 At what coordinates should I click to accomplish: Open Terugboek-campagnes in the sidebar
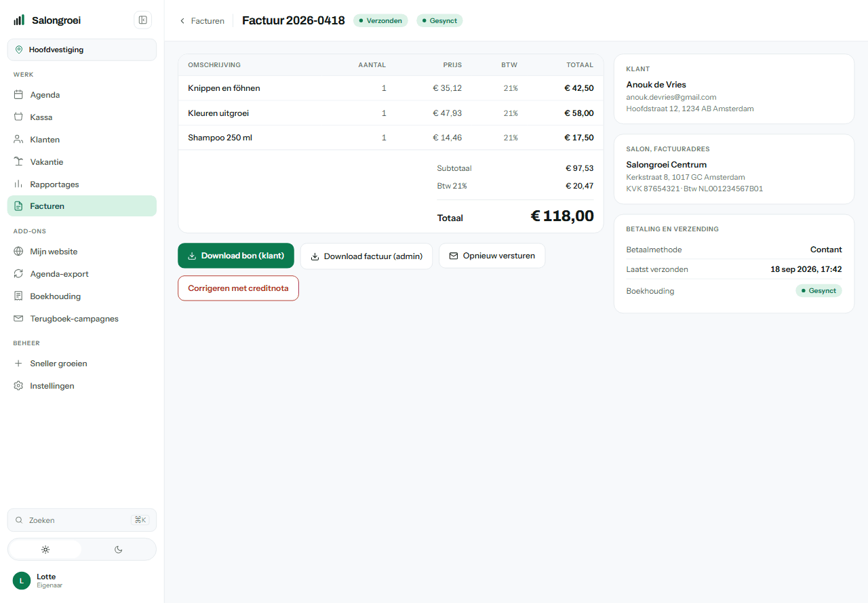(82, 319)
